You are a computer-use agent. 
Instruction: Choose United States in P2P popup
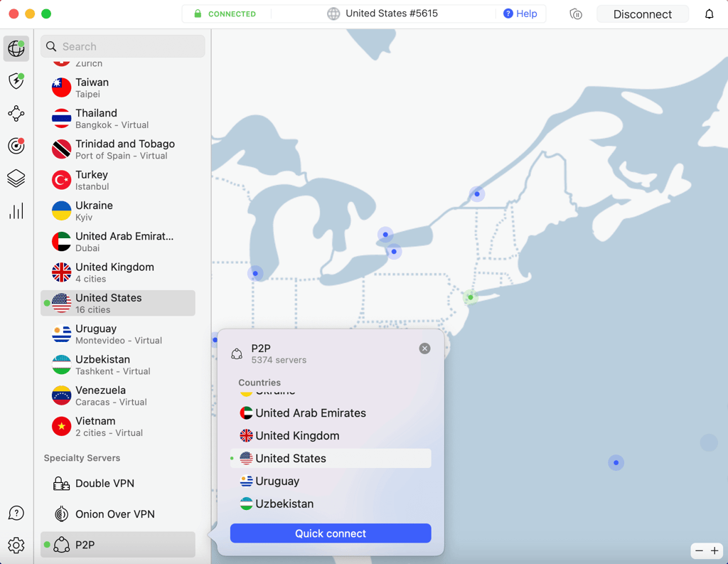click(331, 459)
